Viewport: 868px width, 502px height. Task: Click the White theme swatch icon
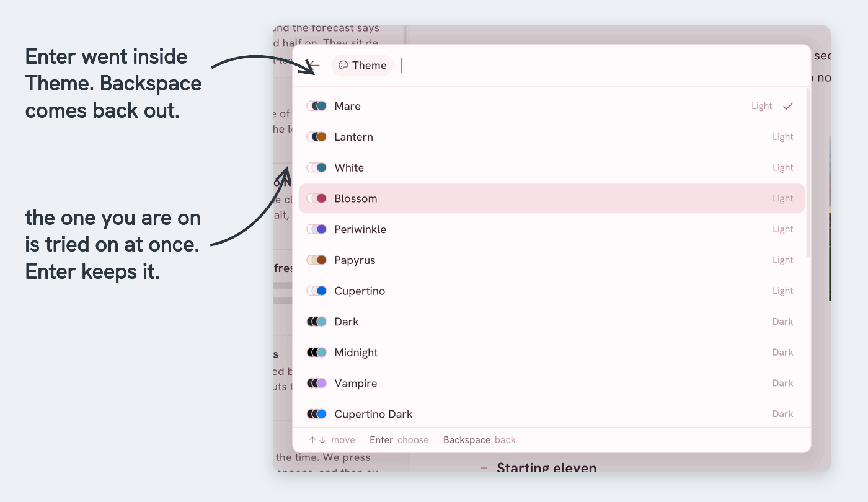point(317,167)
